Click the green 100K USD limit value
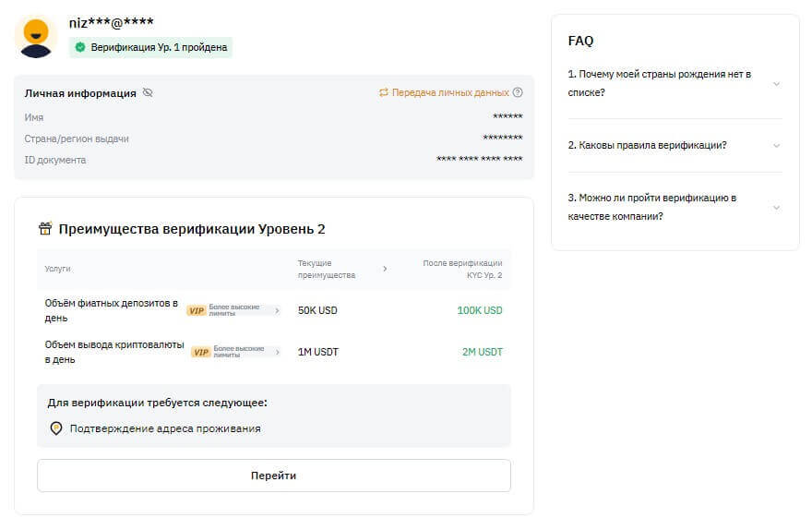812x518 pixels. [x=480, y=310]
